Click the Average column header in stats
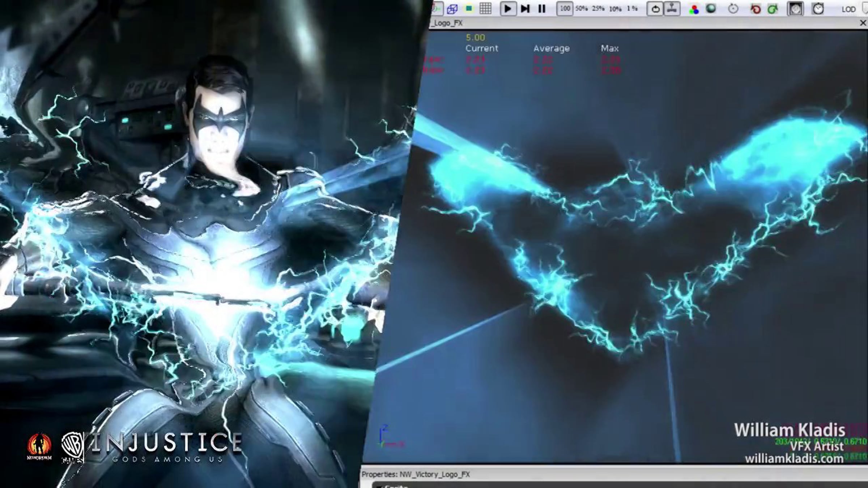This screenshot has width=868, height=488. [552, 48]
